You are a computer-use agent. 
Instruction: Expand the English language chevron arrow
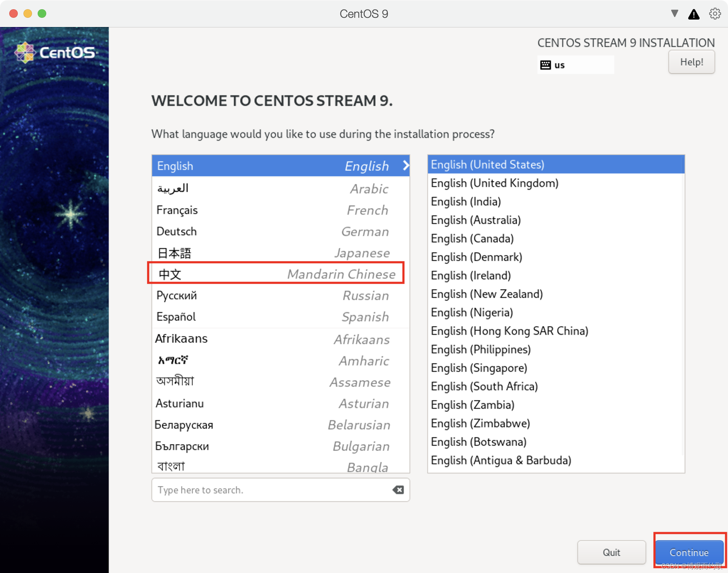click(x=406, y=165)
